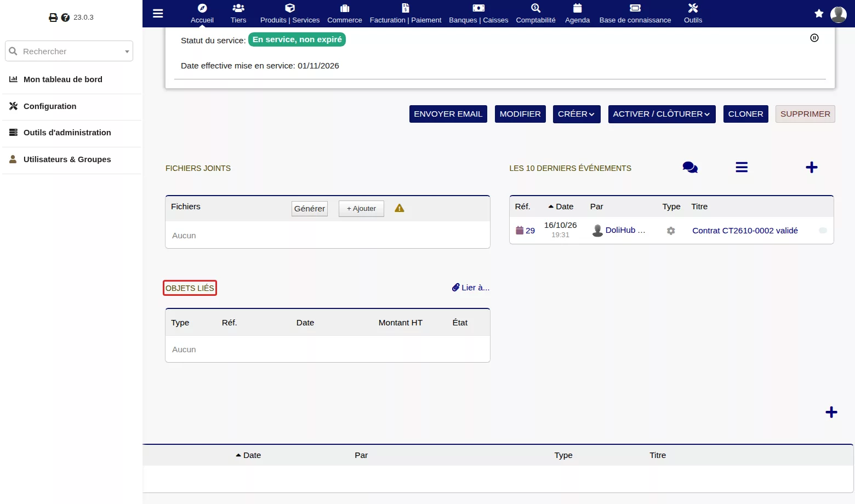Screen dimensions: 855x504
Task: Click the gear type icon in event row
Action: [671, 231]
